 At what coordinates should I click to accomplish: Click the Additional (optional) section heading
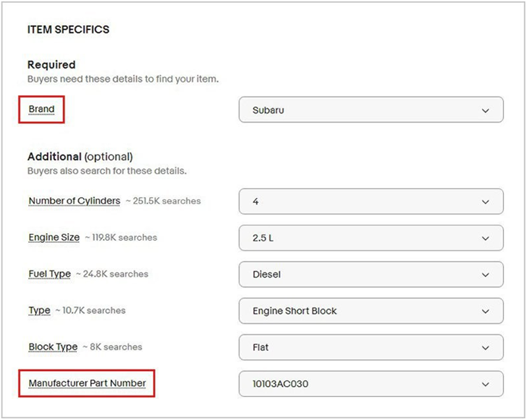80,157
